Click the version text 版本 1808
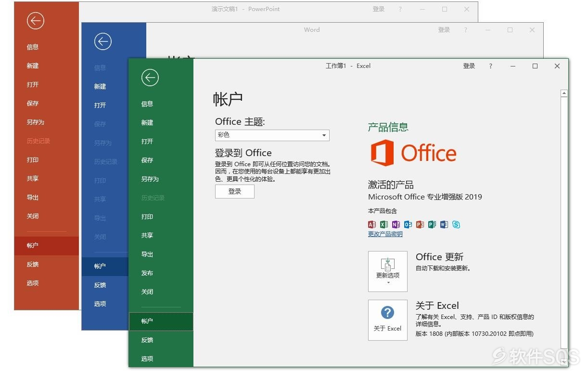This screenshot has width=588, height=371. pyautogui.click(x=474, y=333)
